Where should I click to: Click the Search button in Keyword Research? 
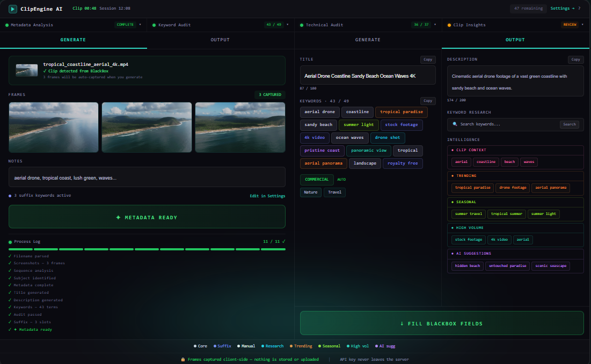[x=569, y=124]
